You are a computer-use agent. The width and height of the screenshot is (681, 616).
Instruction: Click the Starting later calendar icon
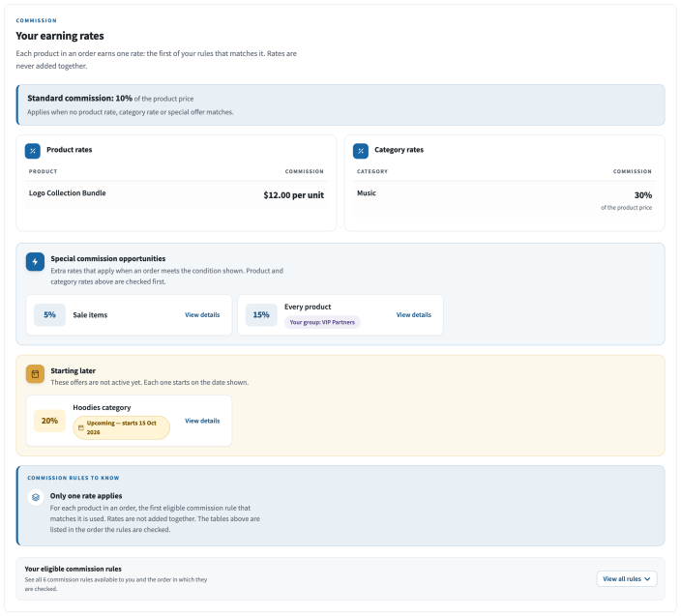[x=35, y=374]
